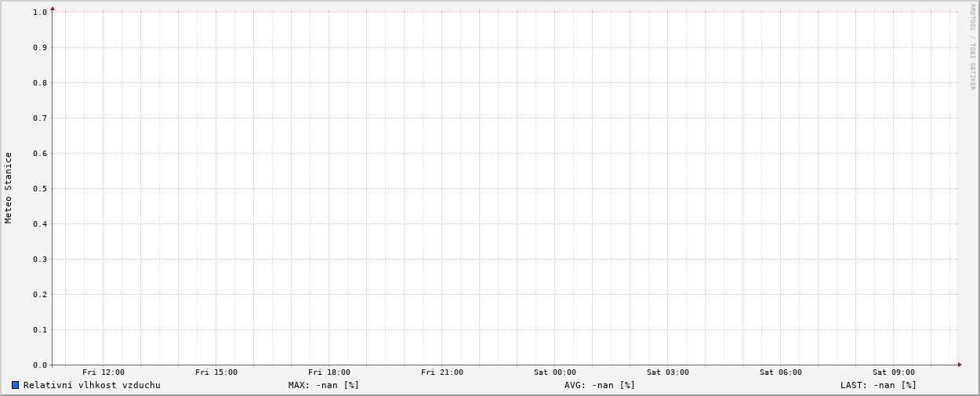
Task: Select the Sat 09:00 time label
Action: point(894,372)
